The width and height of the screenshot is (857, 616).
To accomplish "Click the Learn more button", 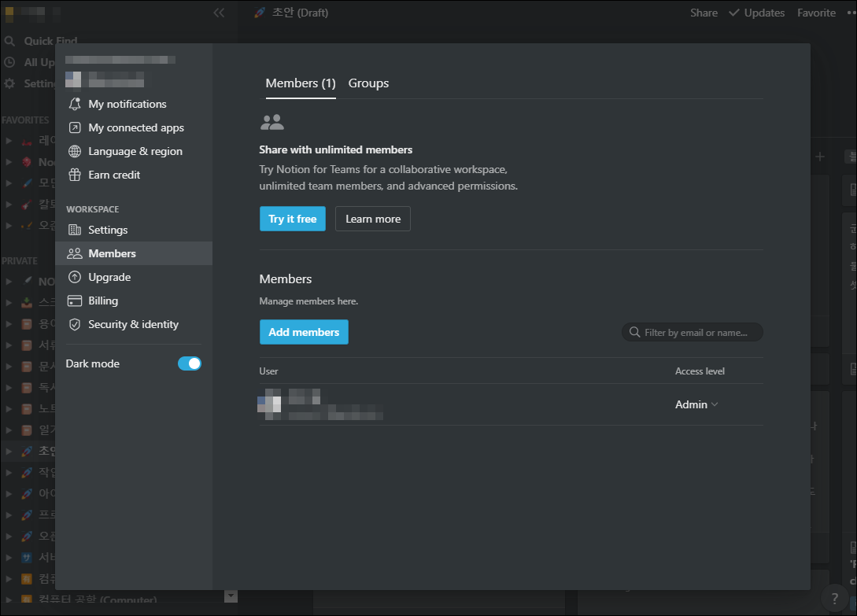I will coord(373,219).
